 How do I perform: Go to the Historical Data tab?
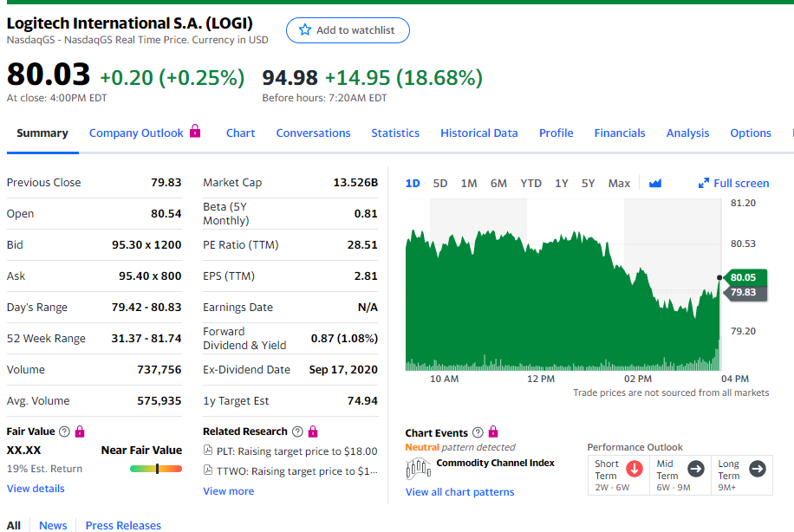[x=478, y=133]
